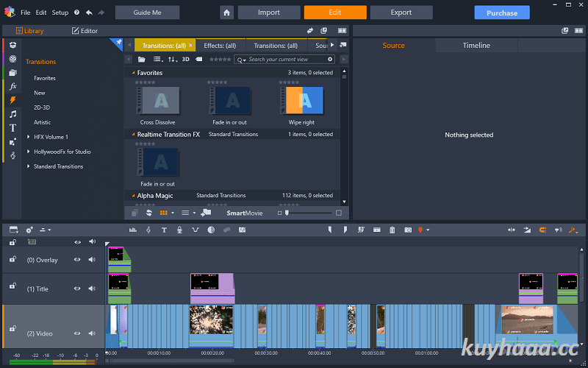Expand HollywoodFx for Studio folder

[29, 152]
